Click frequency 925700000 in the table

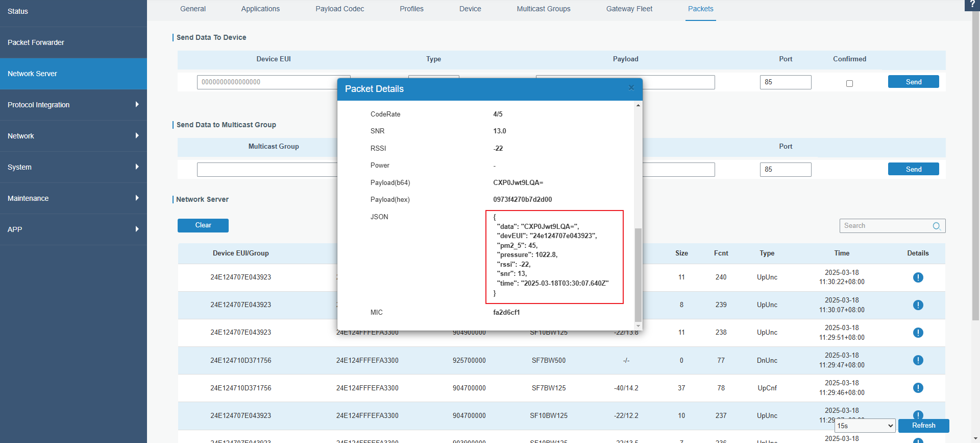(x=469, y=360)
